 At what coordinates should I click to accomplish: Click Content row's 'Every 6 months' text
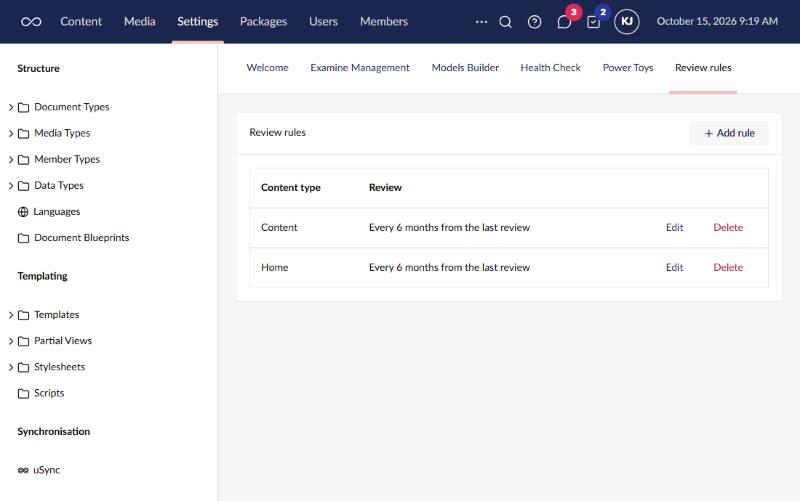[449, 228]
